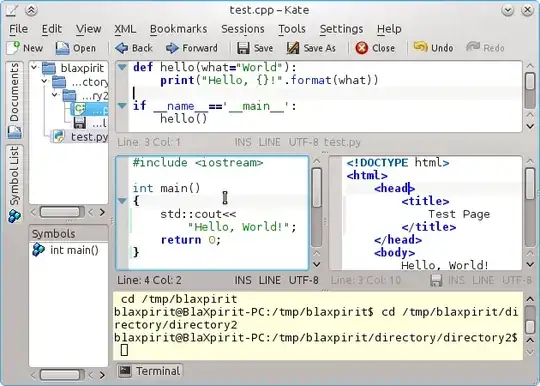Click Line: 4 Col: 2 status text
This screenshot has width=540, height=386.
click(x=149, y=280)
